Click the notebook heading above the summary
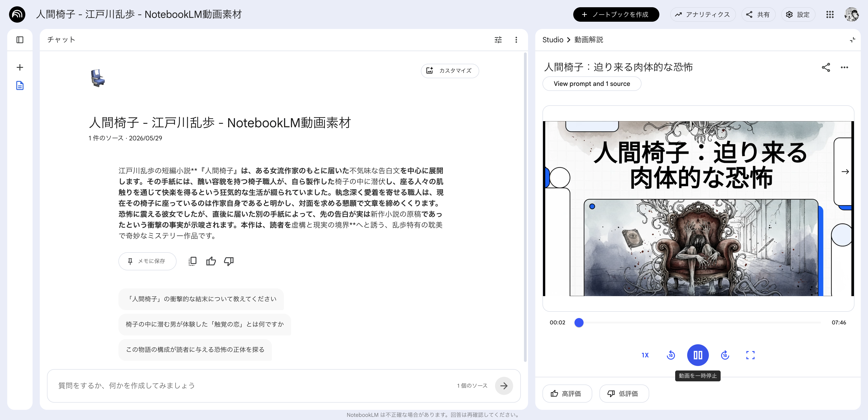Image resolution: width=868 pixels, height=420 pixels. [220, 123]
